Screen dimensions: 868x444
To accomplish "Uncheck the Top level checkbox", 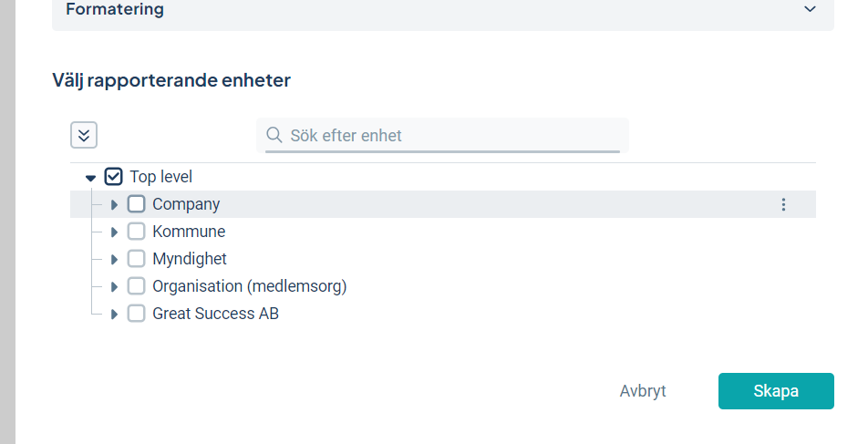I will [x=113, y=177].
